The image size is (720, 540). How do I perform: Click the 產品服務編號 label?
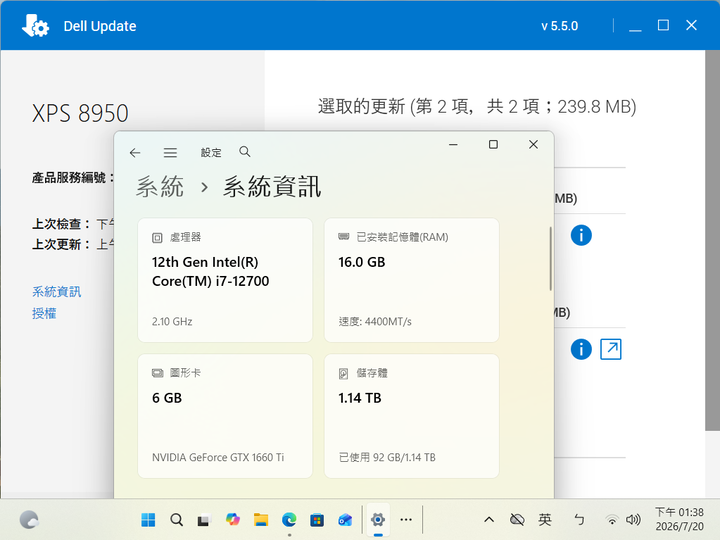click(x=73, y=178)
